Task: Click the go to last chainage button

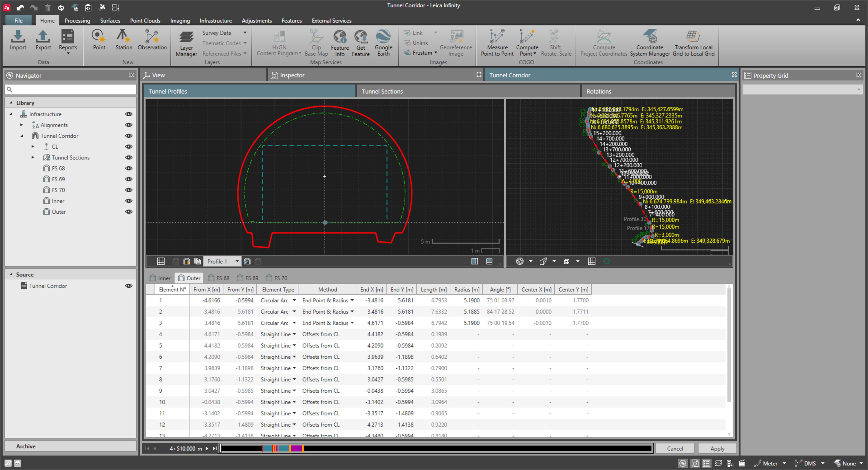Action: point(215,448)
